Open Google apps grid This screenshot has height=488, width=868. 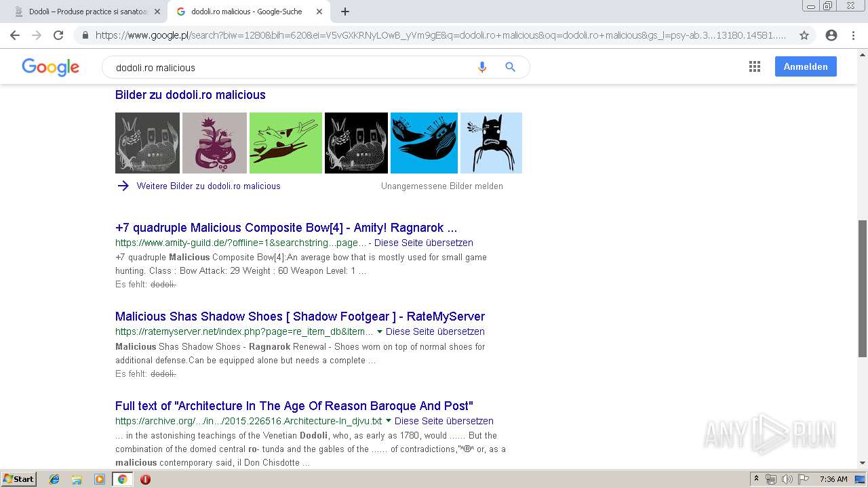[x=755, y=66]
